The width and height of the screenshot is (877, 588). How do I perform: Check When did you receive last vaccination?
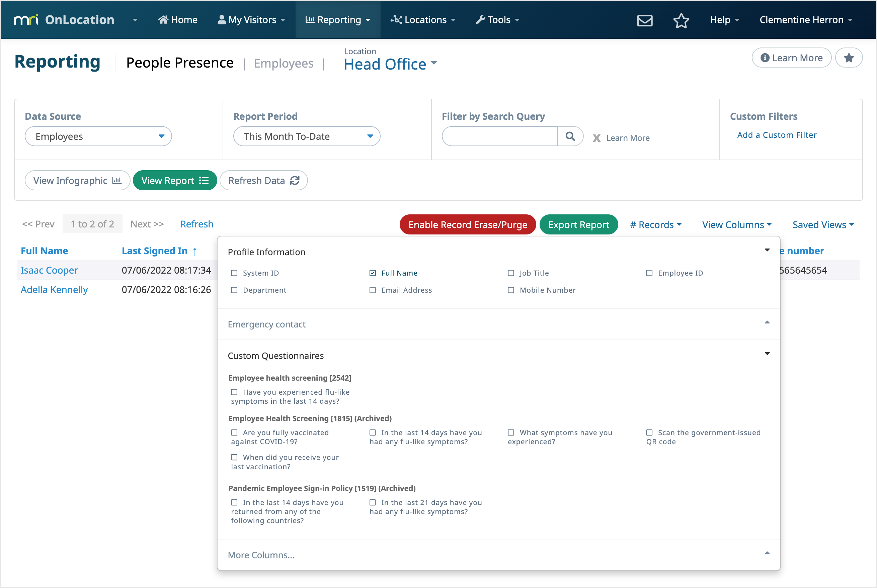click(234, 458)
